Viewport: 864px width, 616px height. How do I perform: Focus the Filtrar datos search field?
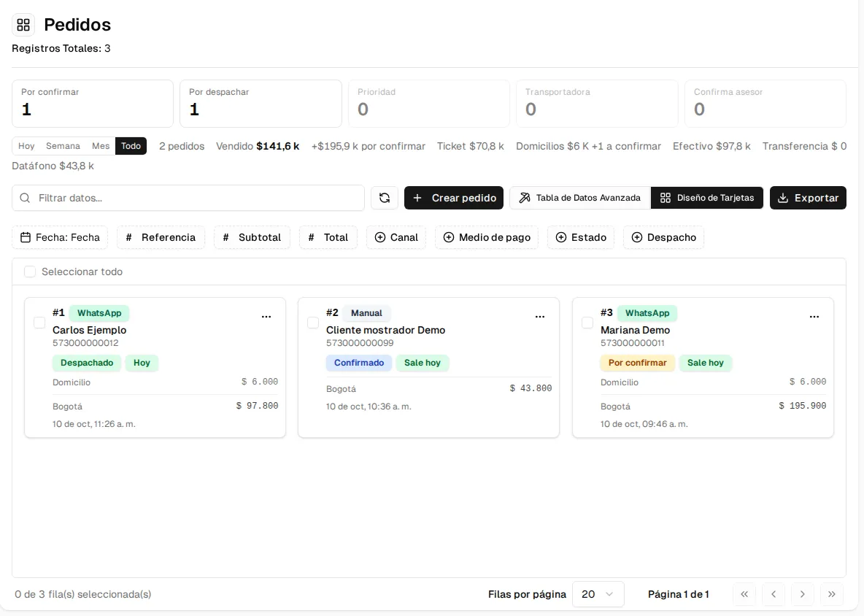tap(188, 198)
